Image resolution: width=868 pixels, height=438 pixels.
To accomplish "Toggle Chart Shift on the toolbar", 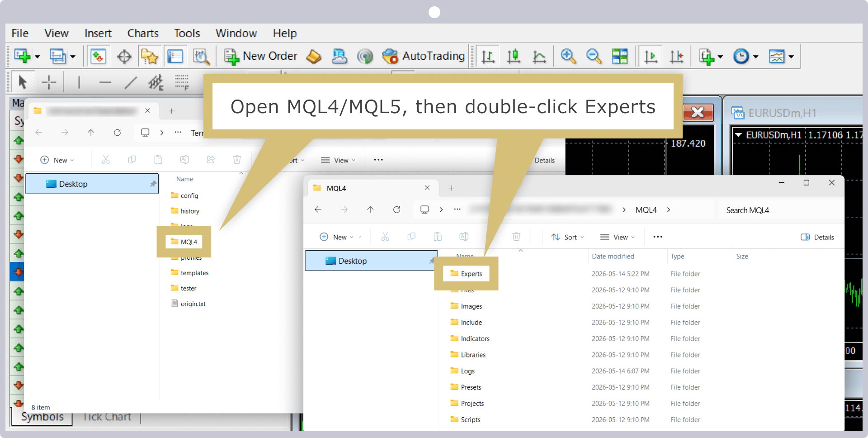I will pos(676,56).
